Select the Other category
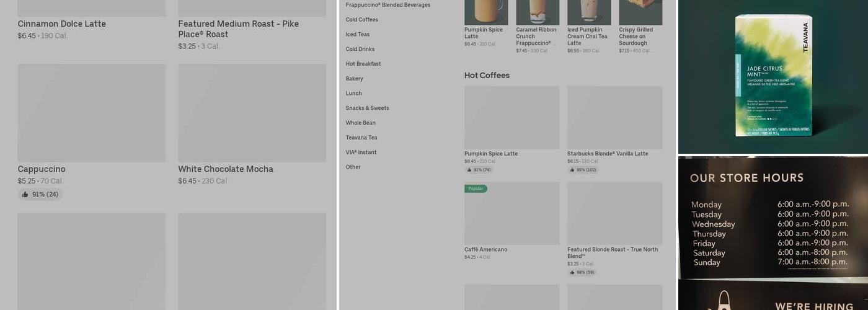 [x=353, y=167]
